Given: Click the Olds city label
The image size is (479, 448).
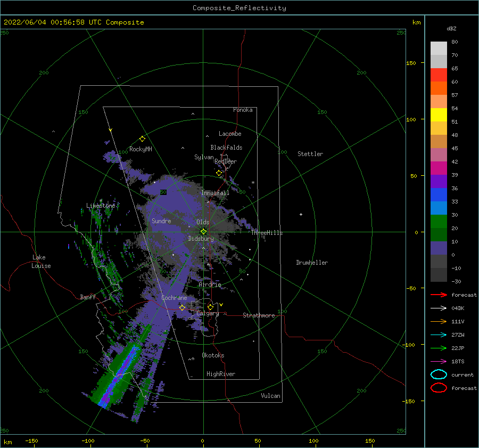Looking at the screenshot, I should (203, 222).
